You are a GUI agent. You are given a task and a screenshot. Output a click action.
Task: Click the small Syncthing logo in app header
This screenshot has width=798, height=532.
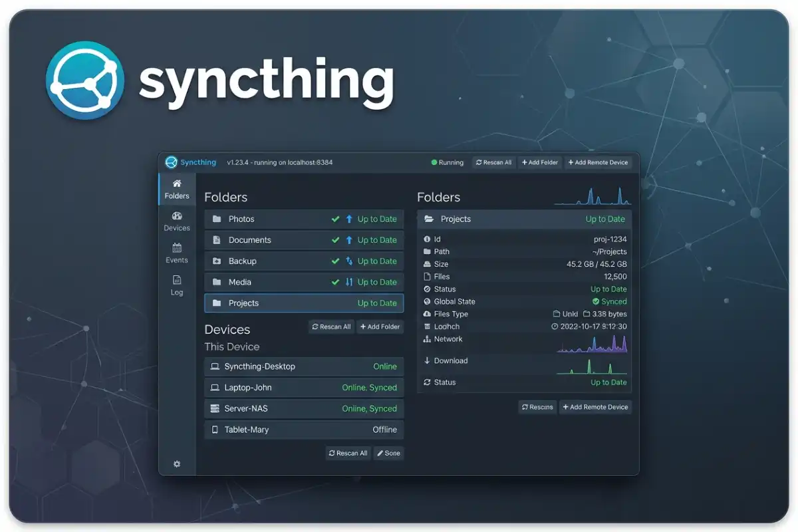[172, 162]
